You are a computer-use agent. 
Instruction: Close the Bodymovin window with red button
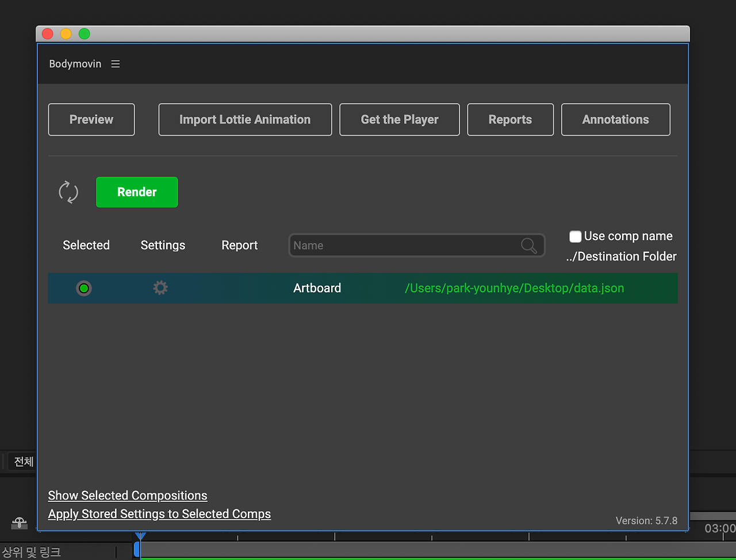[x=48, y=34]
